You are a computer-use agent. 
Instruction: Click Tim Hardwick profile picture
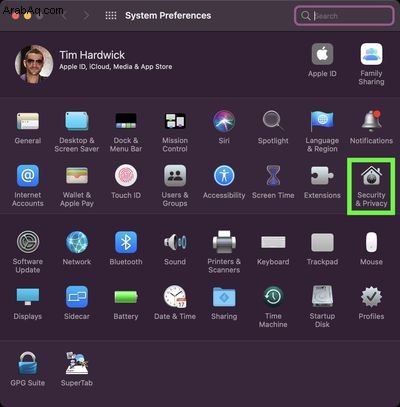(34, 64)
